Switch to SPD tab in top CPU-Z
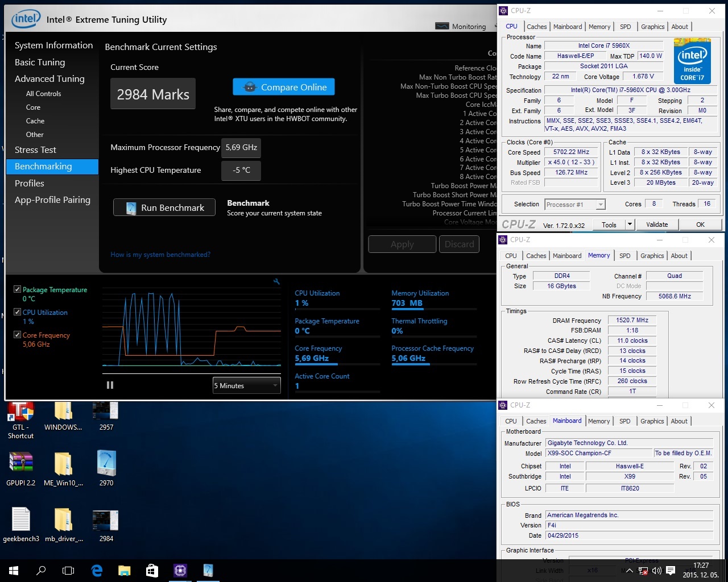Viewport: 728px width, 582px height. click(625, 27)
